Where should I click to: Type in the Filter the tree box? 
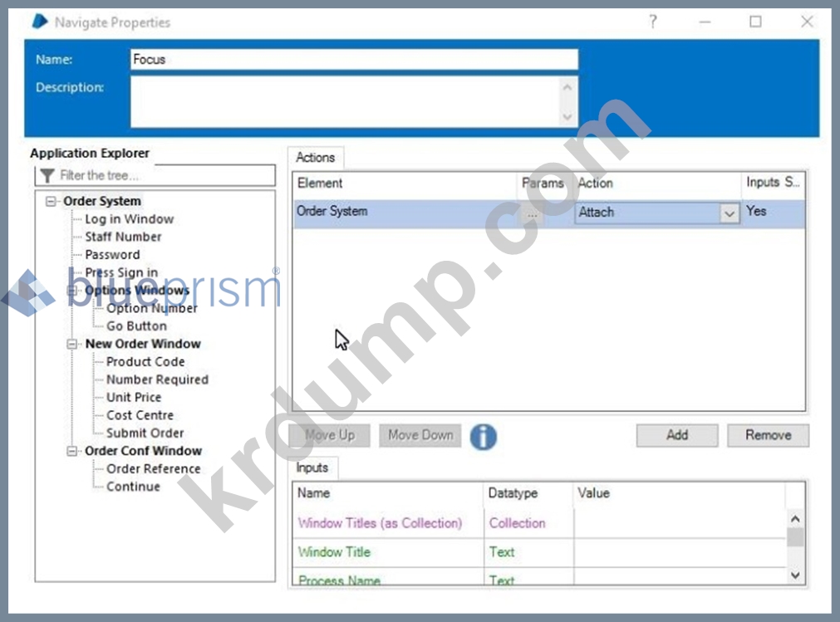click(162, 175)
